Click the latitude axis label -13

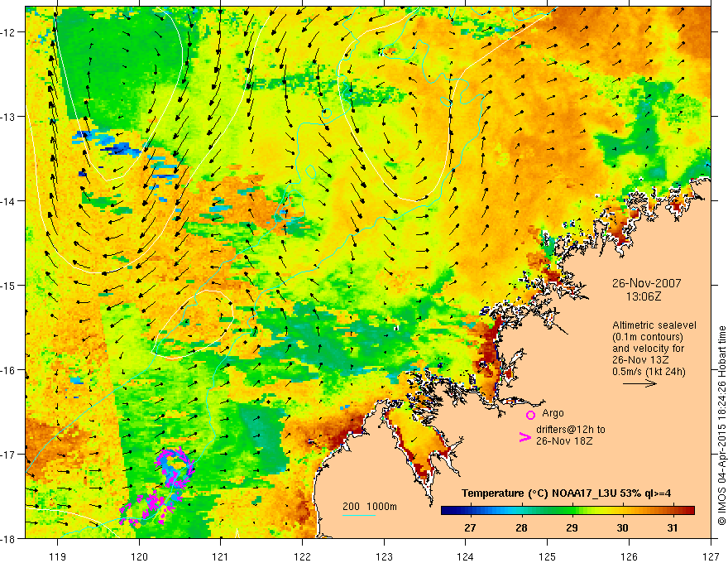(x=8, y=117)
